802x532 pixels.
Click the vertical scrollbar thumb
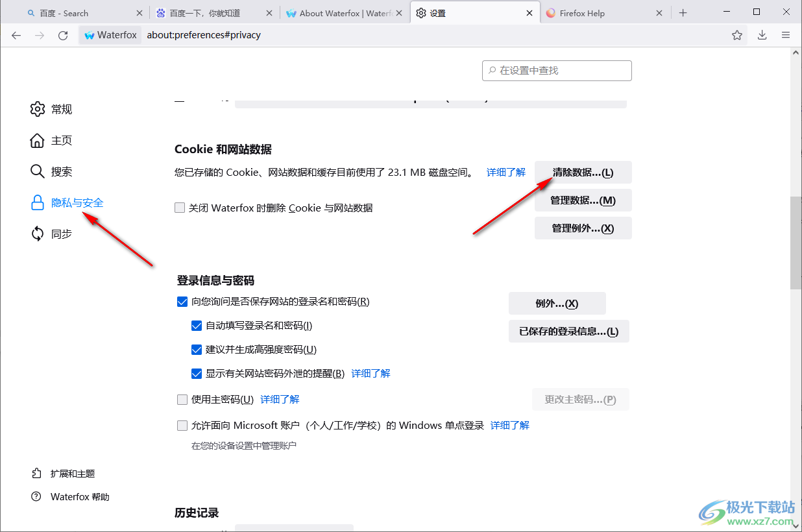tap(796, 243)
